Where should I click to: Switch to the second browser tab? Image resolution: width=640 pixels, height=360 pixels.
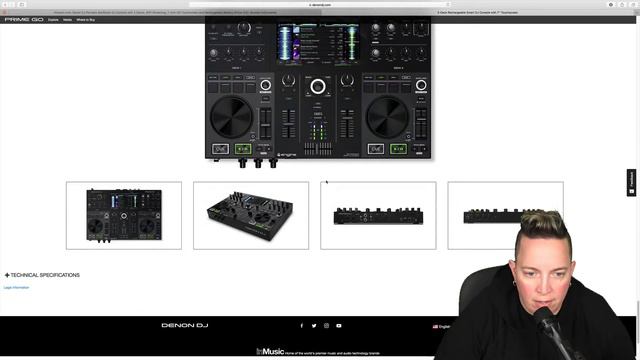pos(478,12)
